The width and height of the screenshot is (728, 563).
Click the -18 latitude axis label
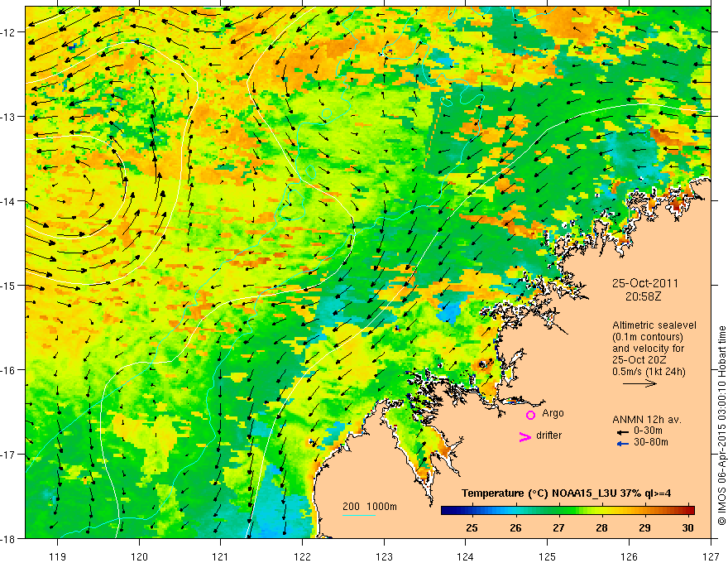8,539
